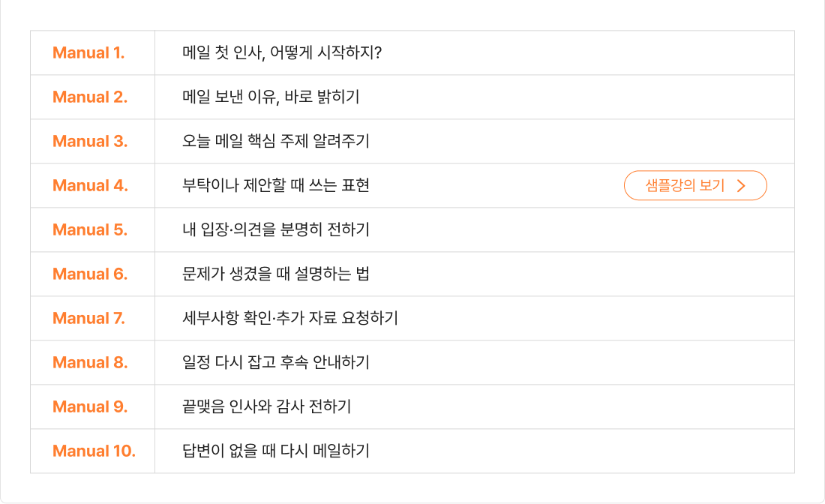The image size is (825, 504).
Task: Select lesson 오늘 메일 핵심 주제 알려주기
Action: tap(276, 142)
